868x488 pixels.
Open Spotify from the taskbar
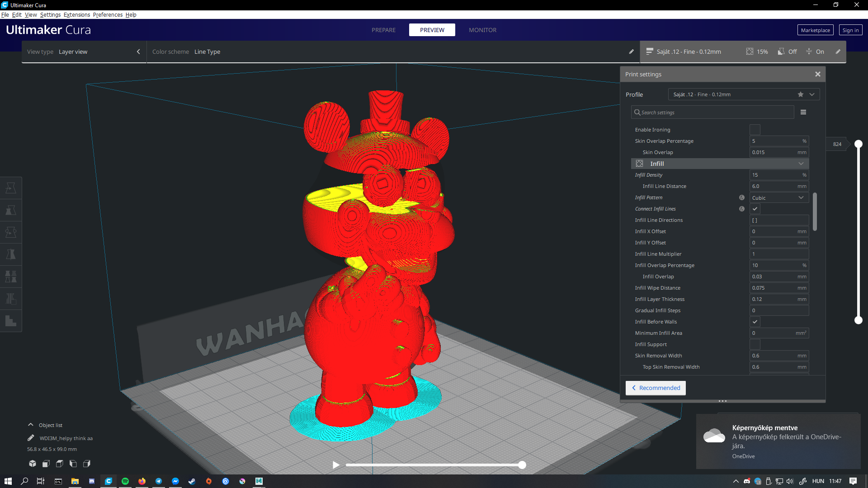point(125,481)
